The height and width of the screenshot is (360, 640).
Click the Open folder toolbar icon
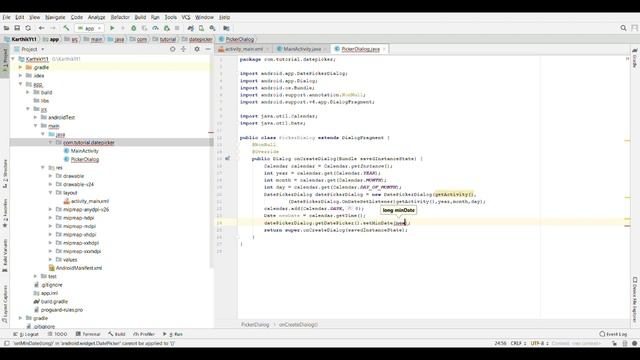pos(7,28)
